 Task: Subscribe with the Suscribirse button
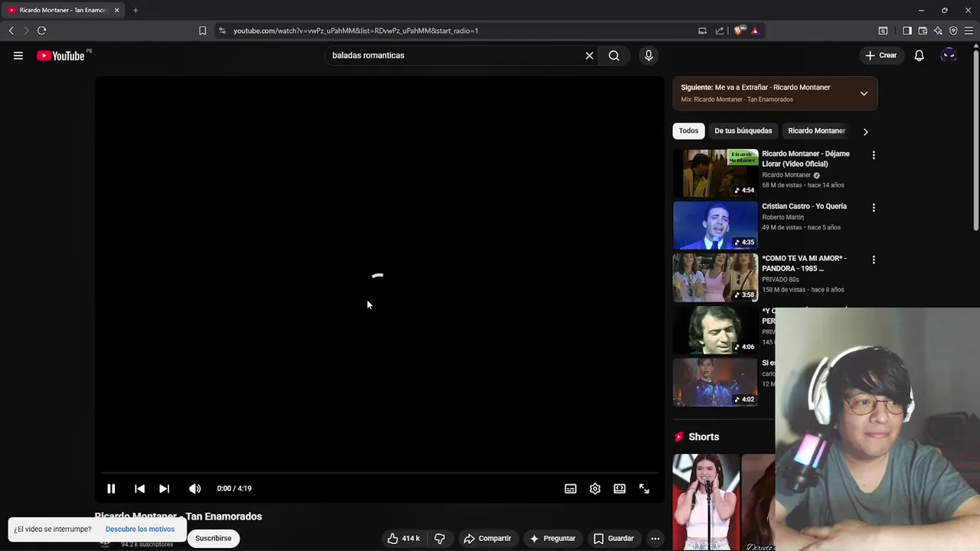213,538
